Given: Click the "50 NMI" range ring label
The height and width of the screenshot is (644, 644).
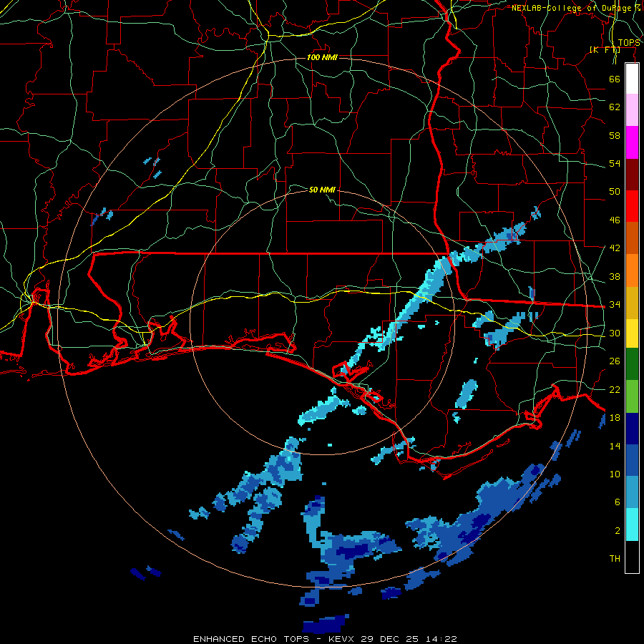Looking at the screenshot, I should [322, 190].
